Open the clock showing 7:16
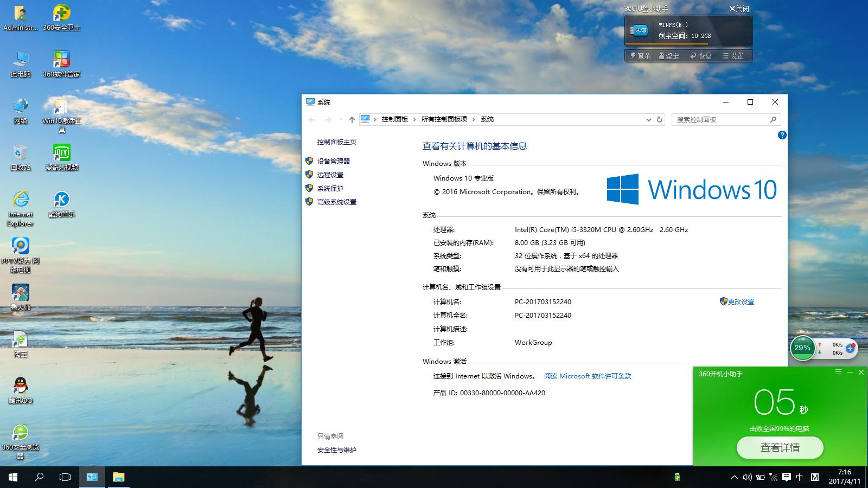This screenshot has width=868, height=488. pos(845,477)
